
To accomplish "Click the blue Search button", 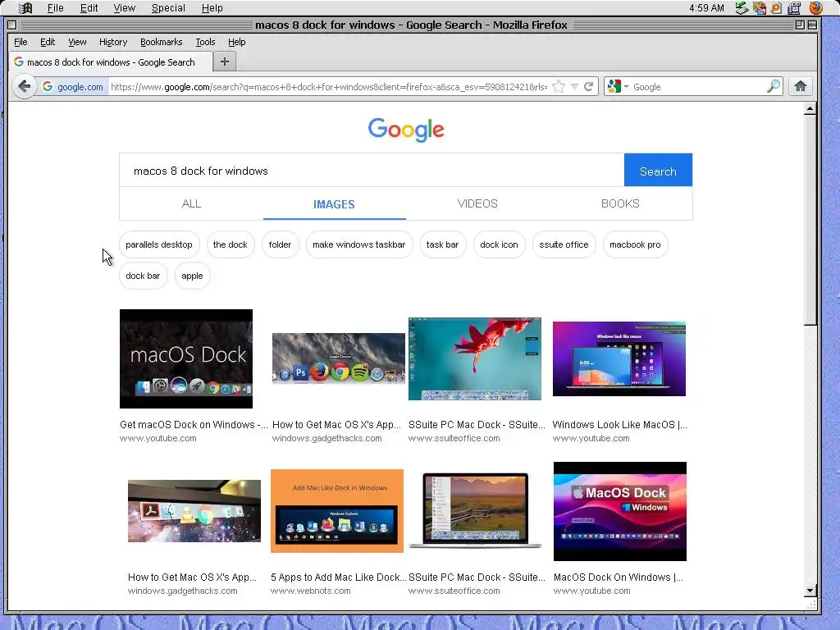I will [658, 171].
